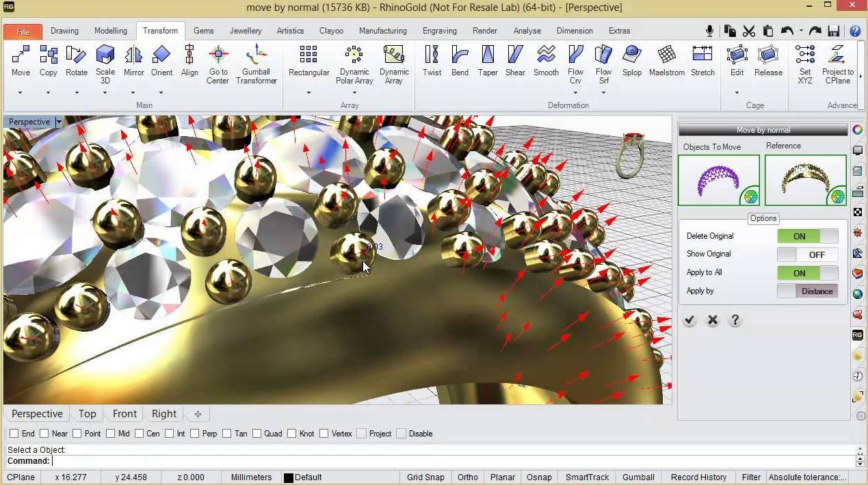Select the Move tool icon
This screenshot has width=868, height=485.
[21, 55]
